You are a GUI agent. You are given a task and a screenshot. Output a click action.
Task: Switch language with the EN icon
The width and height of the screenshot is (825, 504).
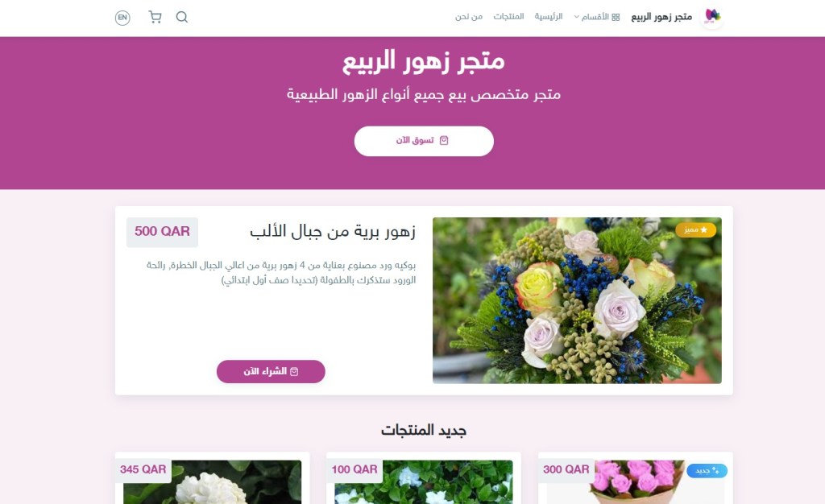click(x=122, y=18)
